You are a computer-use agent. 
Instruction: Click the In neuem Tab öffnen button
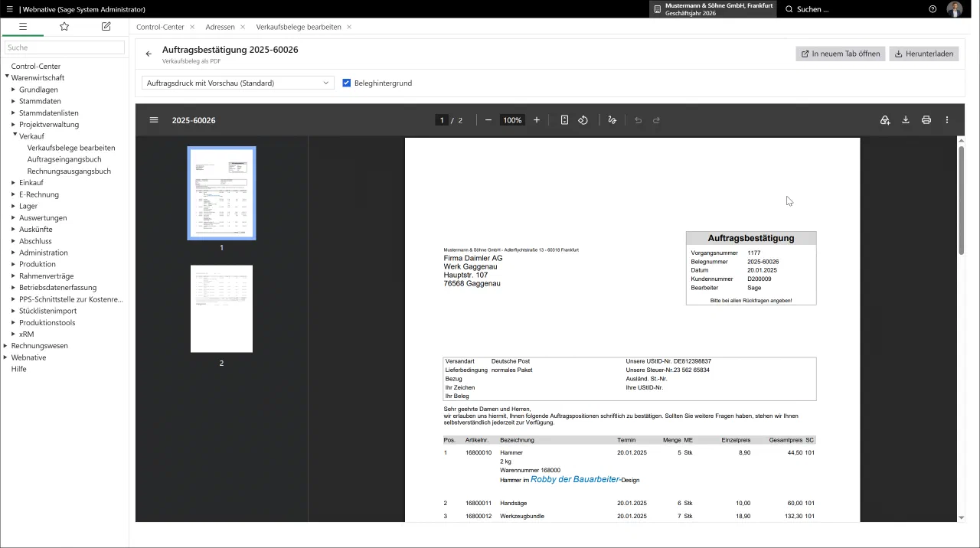pyautogui.click(x=841, y=54)
